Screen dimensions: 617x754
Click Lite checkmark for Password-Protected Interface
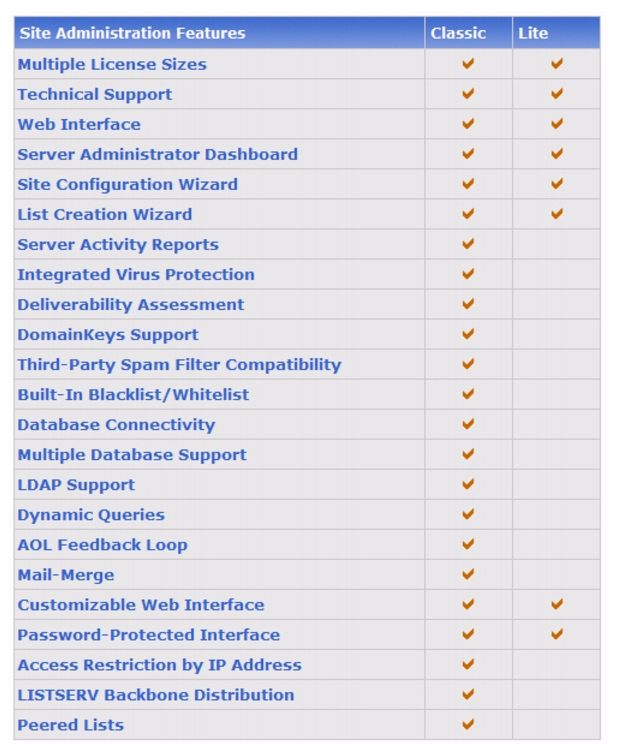point(557,634)
